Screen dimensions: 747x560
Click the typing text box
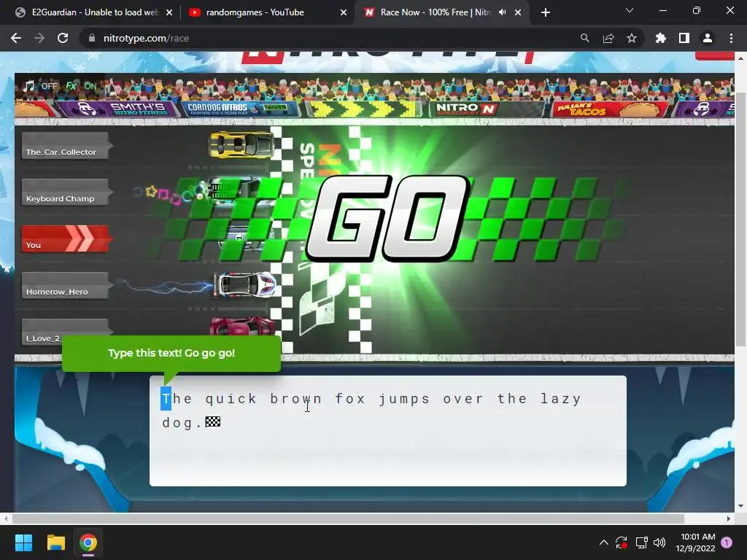point(388,431)
